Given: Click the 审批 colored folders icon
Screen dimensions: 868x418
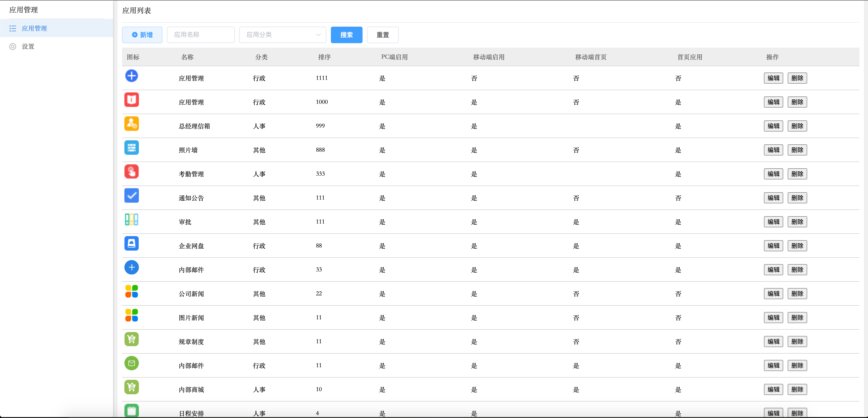Looking at the screenshot, I should pyautogui.click(x=131, y=219).
